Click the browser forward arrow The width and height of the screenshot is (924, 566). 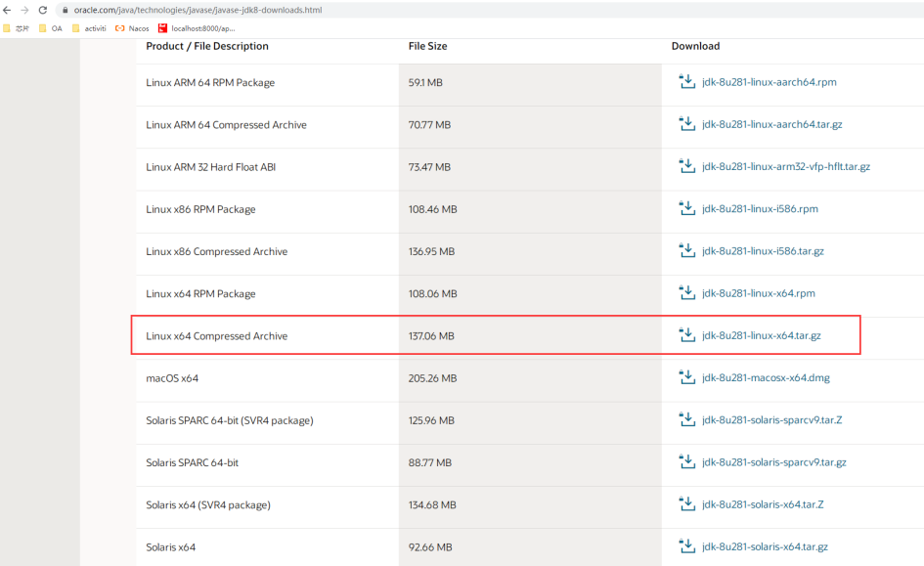[x=24, y=10]
